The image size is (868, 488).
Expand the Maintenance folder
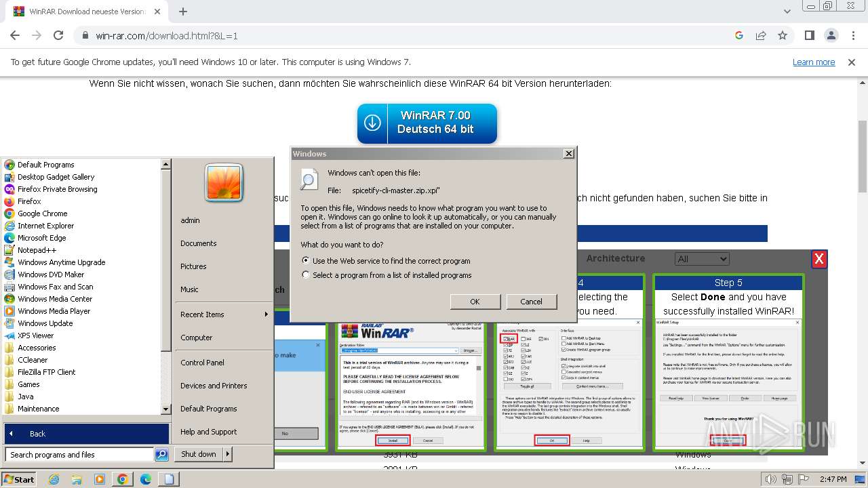click(39, 409)
